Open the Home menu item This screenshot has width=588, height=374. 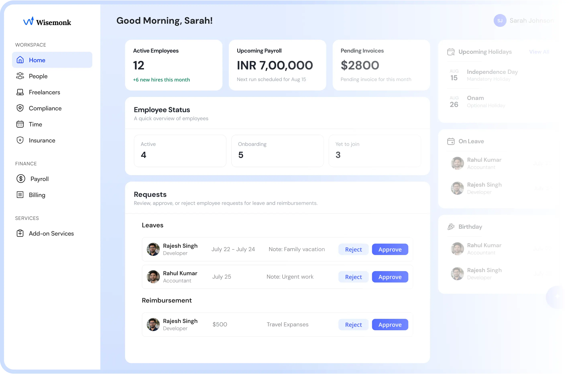tap(52, 60)
